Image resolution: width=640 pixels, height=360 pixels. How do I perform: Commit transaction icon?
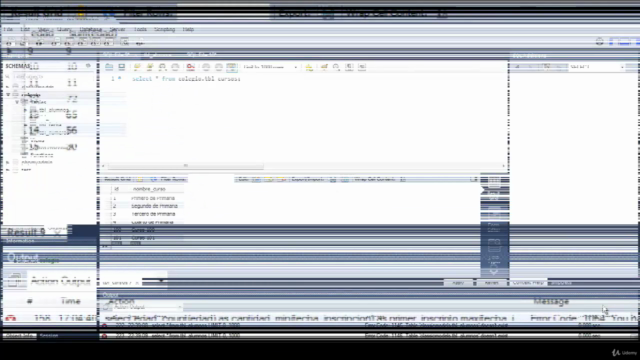(x=206, y=67)
